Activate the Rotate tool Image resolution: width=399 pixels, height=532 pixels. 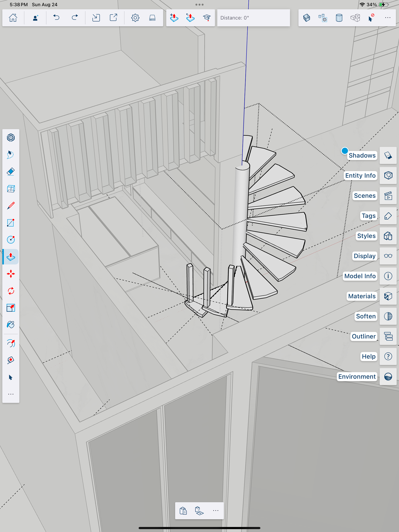coord(11,291)
